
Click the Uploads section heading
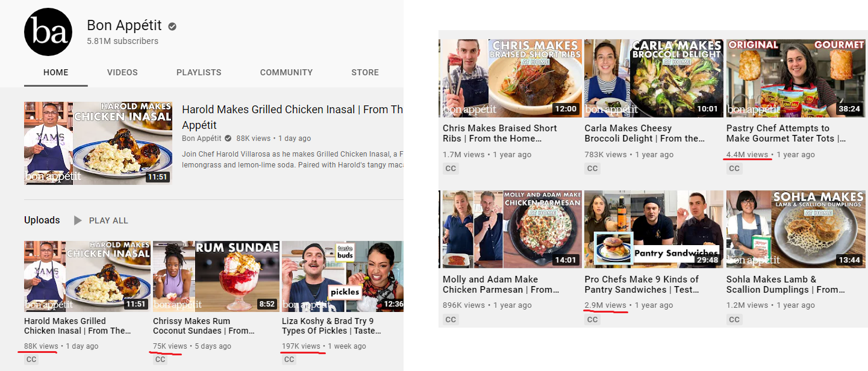42,220
